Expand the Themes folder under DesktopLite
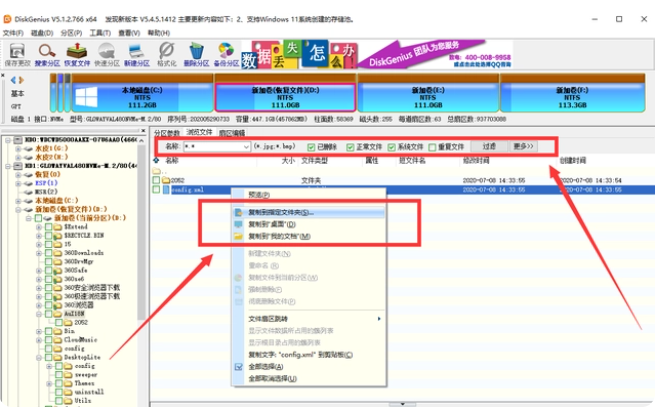This screenshot has height=409, width=658. coord(49,383)
